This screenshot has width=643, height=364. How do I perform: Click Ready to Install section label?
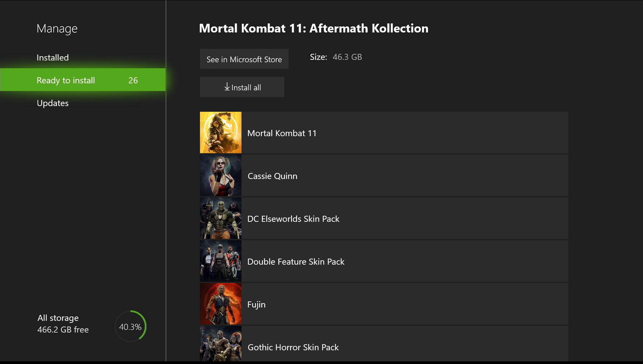(65, 80)
